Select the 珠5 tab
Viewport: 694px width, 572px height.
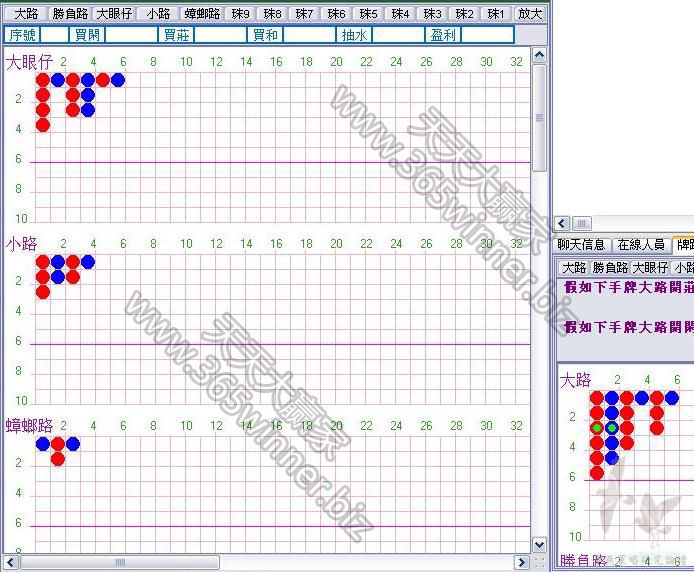pyautogui.click(x=368, y=14)
